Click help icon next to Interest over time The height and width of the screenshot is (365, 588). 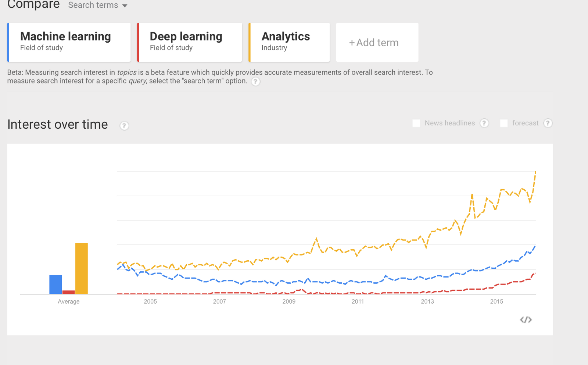coord(124,126)
